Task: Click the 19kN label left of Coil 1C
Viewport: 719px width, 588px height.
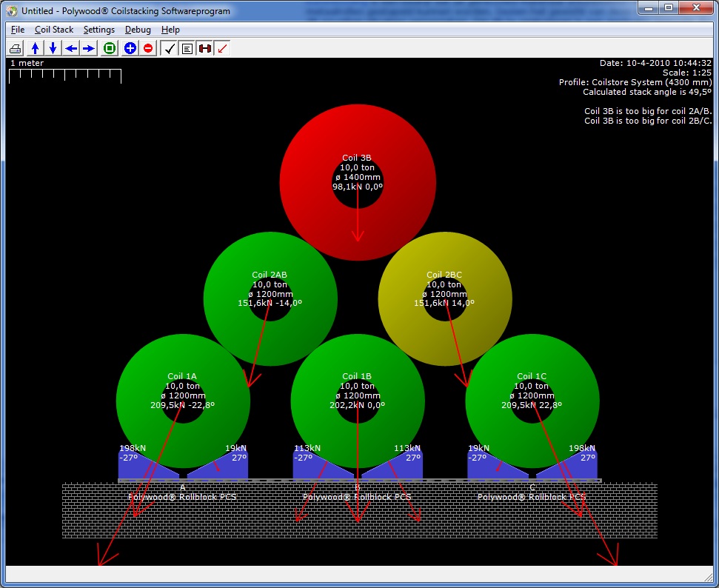Action: 479,448
